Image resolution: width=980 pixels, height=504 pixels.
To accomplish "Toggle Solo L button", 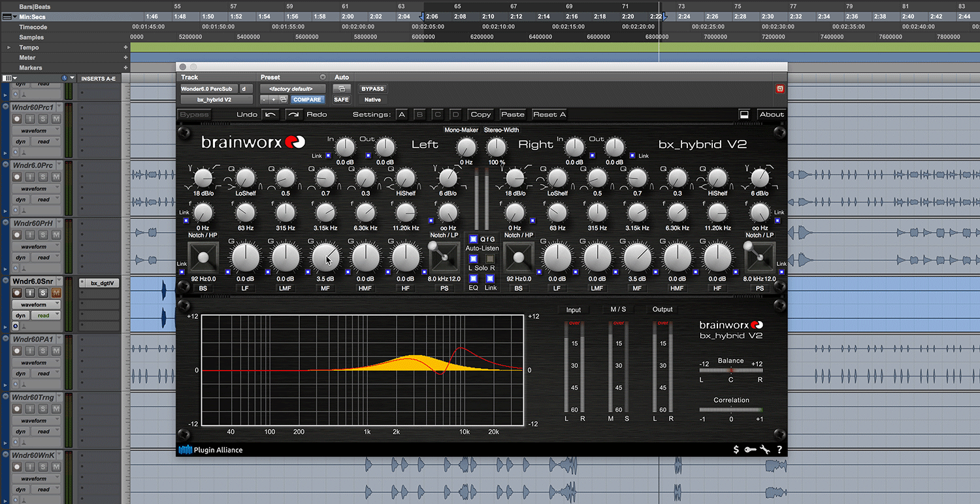I will [474, 260].
